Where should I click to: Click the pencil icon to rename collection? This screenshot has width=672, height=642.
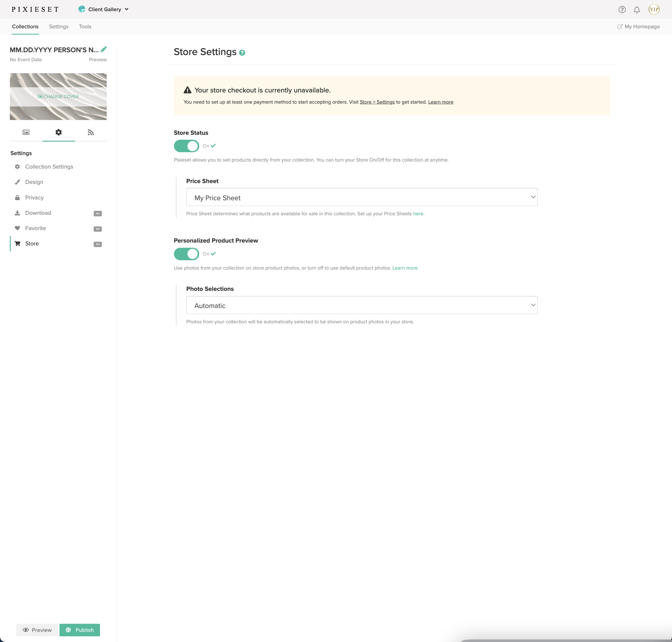pyautogui.click(x=104, y=49)
